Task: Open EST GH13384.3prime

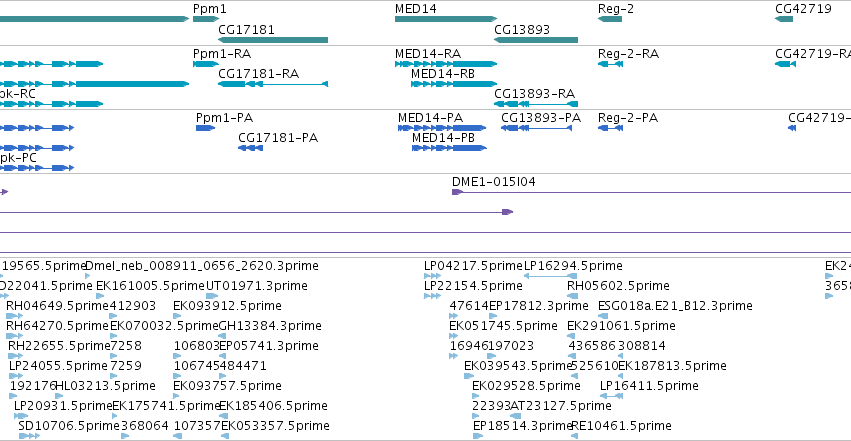Action: pos(270,326)
